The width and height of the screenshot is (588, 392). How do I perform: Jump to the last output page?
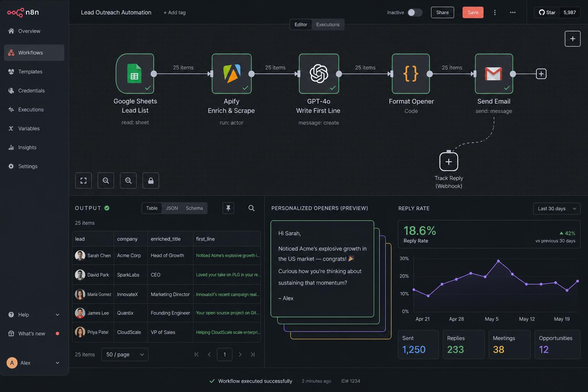tap(253, 354)
